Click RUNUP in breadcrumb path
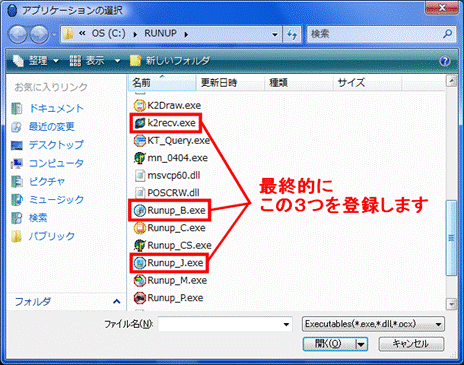This screenshot has height=365, width=464. click(x=160, y=34)
